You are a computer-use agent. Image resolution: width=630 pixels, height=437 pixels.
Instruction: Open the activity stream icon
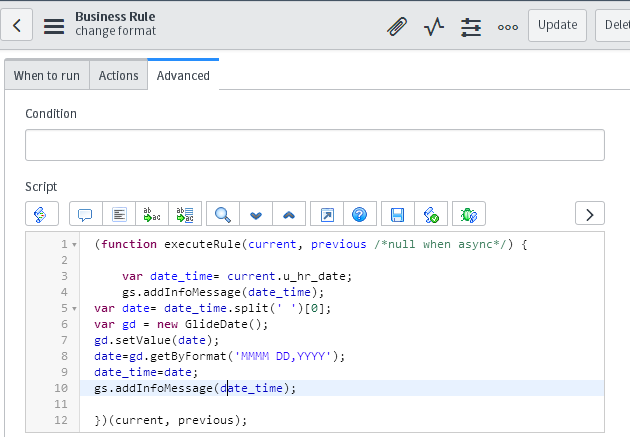tap(434, 27)
